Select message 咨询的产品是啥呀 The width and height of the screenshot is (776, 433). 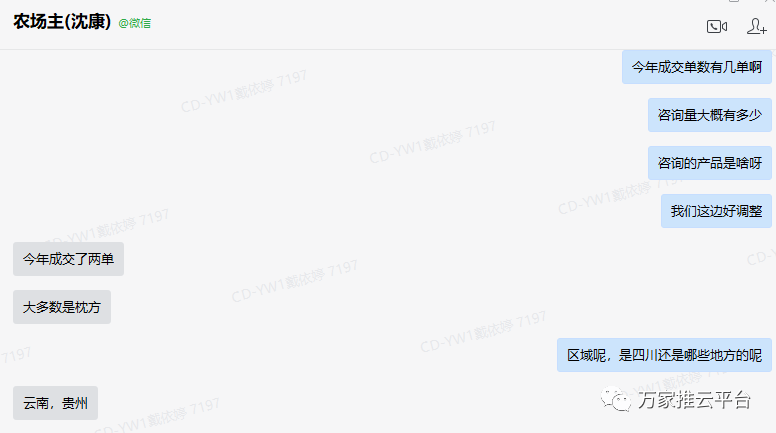709,163
